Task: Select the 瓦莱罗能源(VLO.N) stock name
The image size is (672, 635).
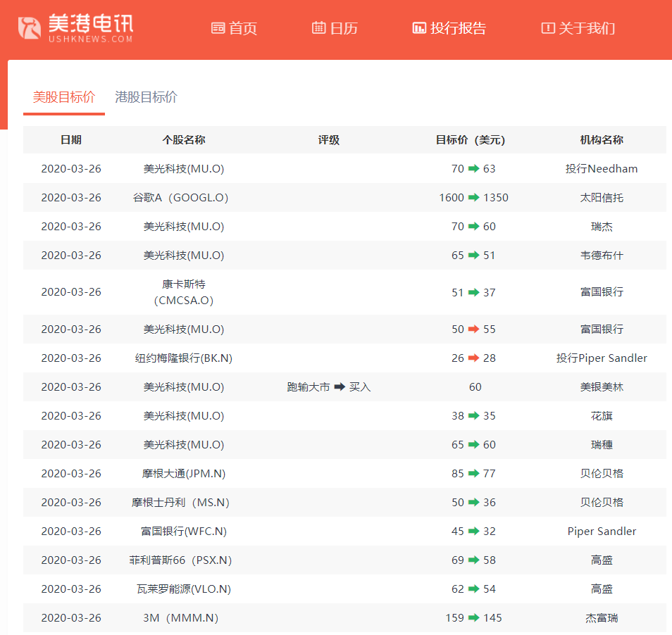Action: tap(184, 589)
